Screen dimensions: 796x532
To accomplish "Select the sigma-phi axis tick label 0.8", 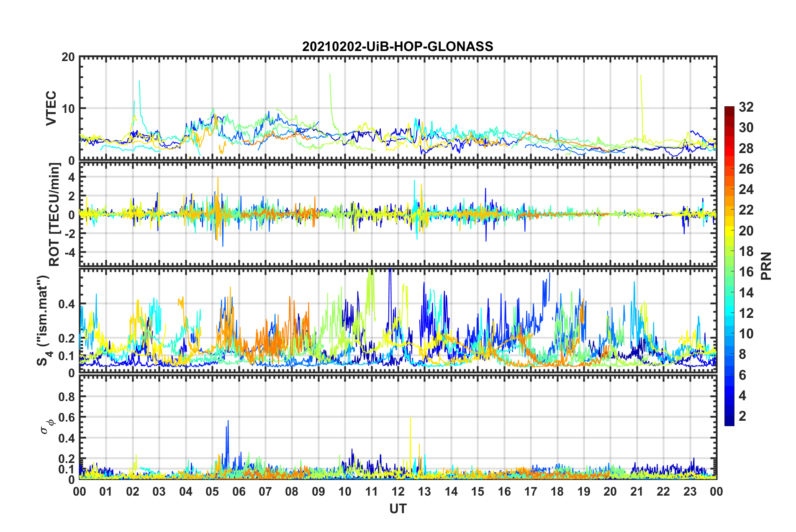I will [67, 396].
